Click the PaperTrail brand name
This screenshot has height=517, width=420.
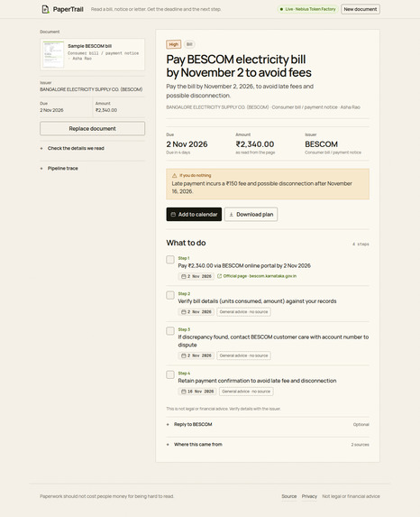coord(68,9)
